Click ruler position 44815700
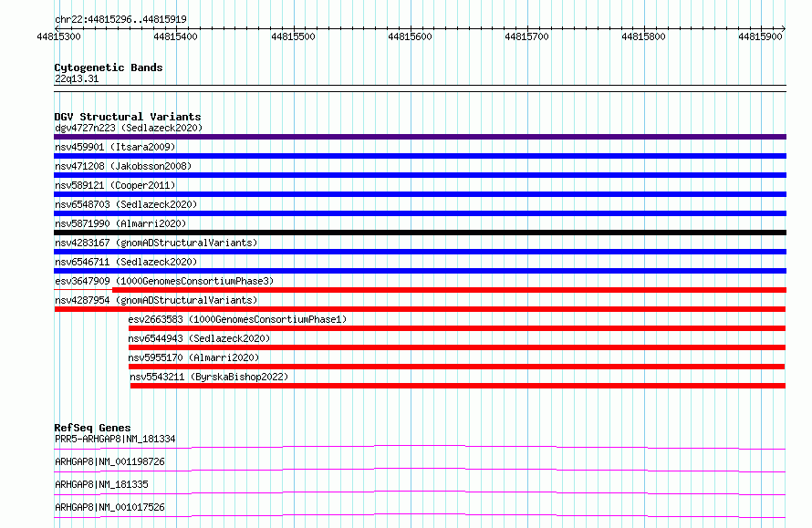The height and width of the screenshot is (528, 812). [526, 36]
